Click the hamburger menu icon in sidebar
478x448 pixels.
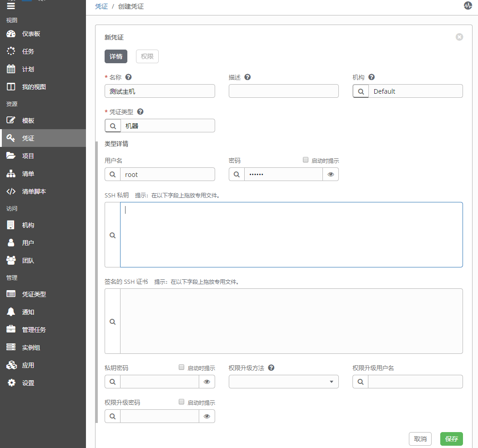[x=11, y=6]
